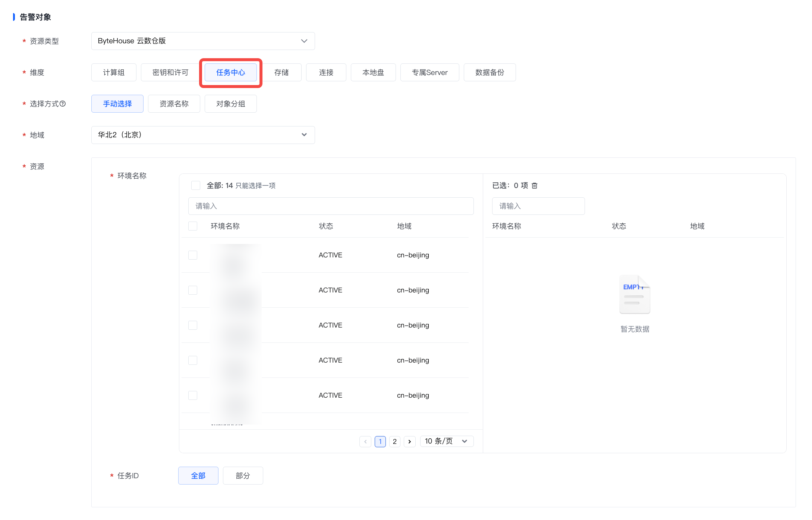Tick the third ACTIVE row checkbox
The image size is (812, 520).
click(193, 325)
